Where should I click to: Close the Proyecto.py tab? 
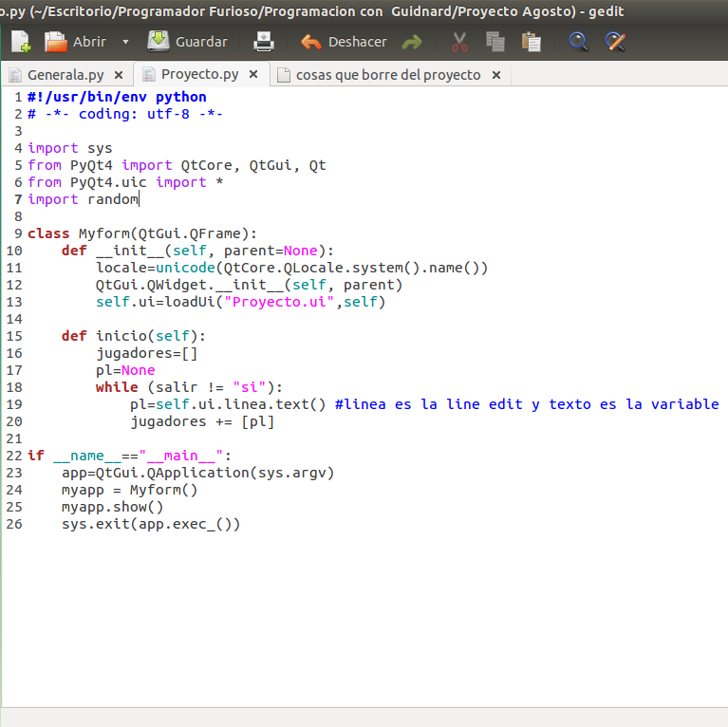pos(253,74)
